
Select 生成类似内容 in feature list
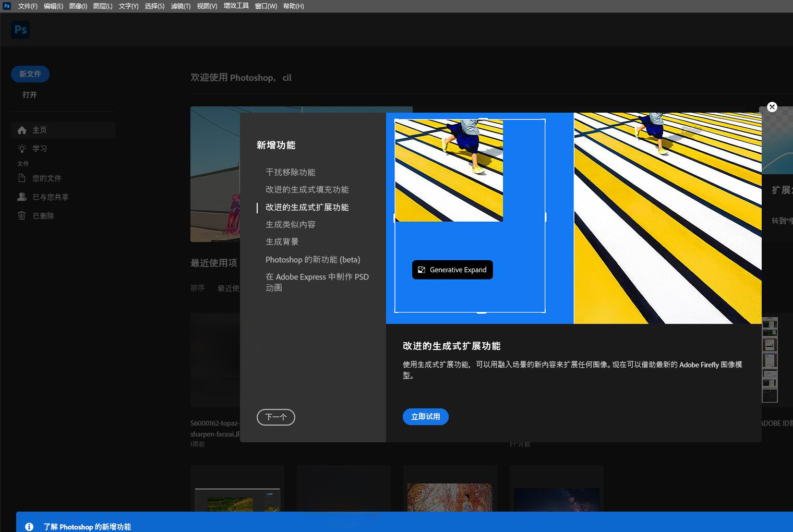[291, 225]
